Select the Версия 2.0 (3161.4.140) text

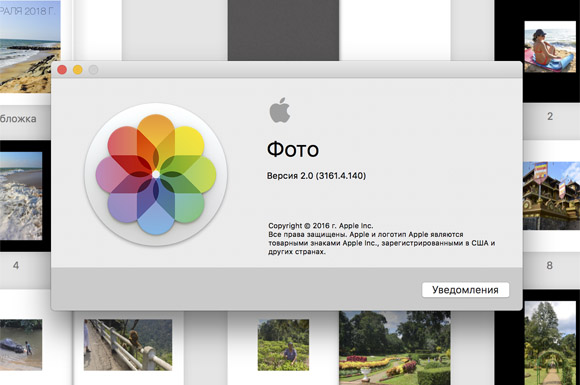click(316, 176)
